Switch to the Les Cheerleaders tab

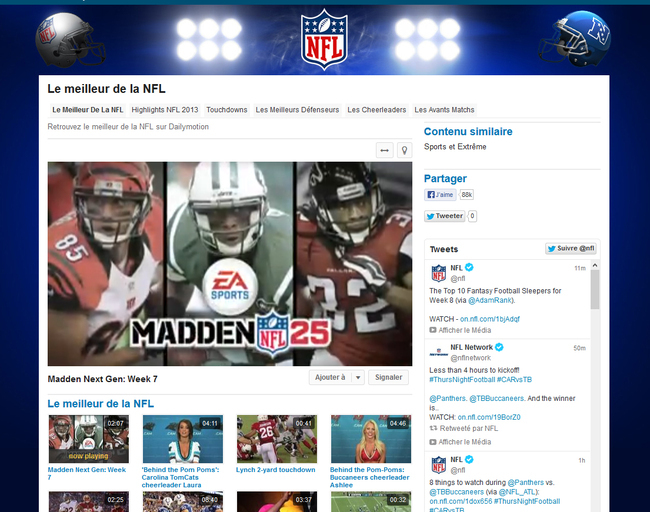377,110
